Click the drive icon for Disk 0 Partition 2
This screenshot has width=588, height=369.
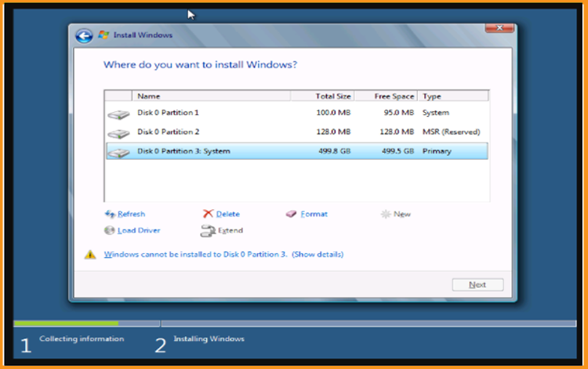(x=118, y=133)
